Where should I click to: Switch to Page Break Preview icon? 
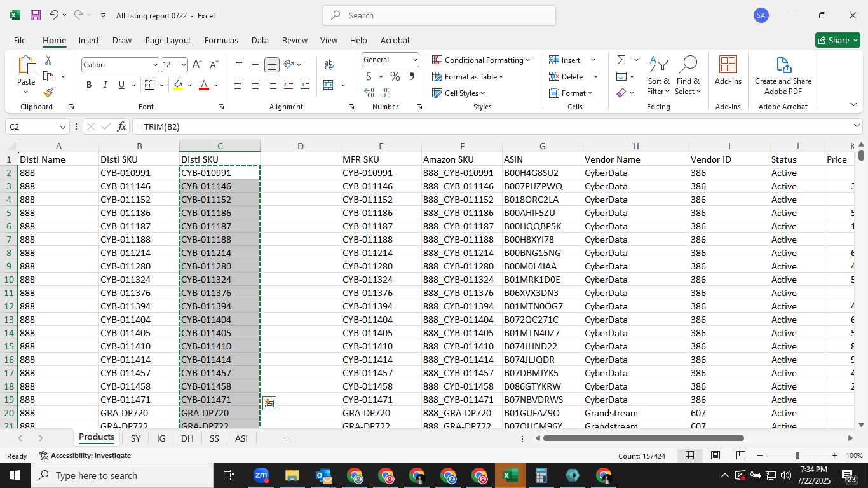741,456
